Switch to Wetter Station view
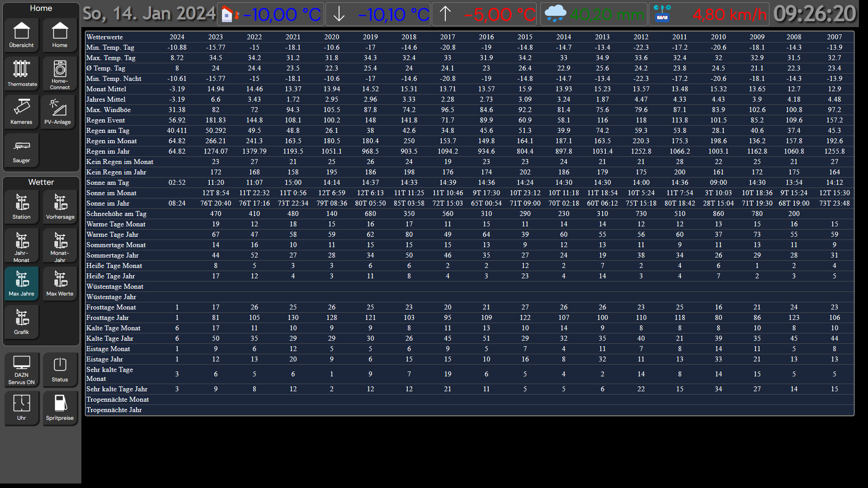868x488 pixels. click(21, 206)
